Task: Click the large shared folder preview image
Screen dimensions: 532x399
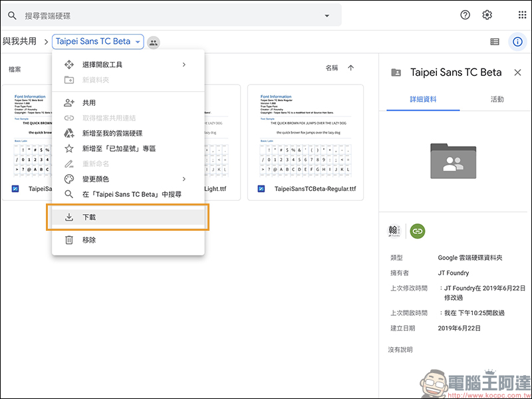Action: 454,161
